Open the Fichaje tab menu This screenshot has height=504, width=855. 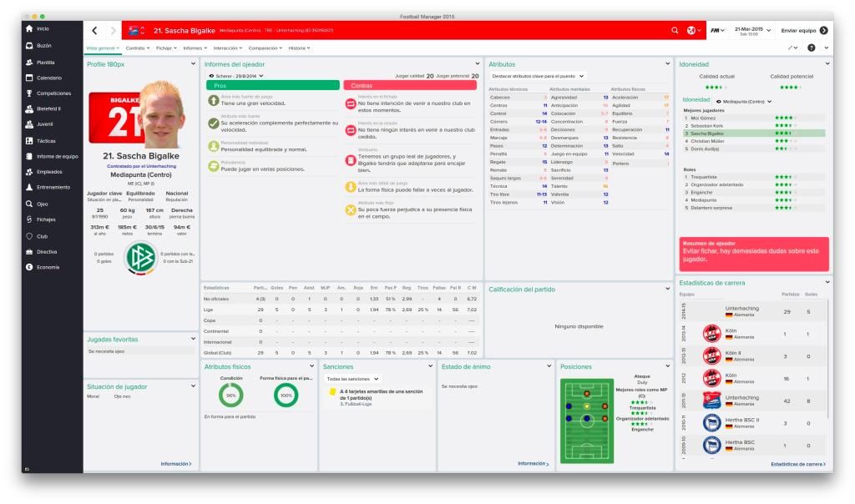[166, 48]
